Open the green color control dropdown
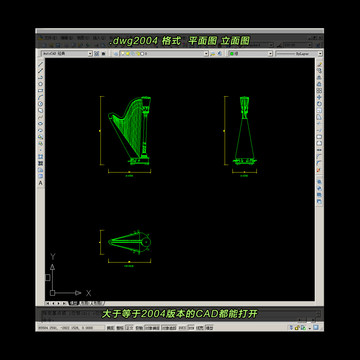The width and height of the screenshot is (360, 360). click(250, 53)
